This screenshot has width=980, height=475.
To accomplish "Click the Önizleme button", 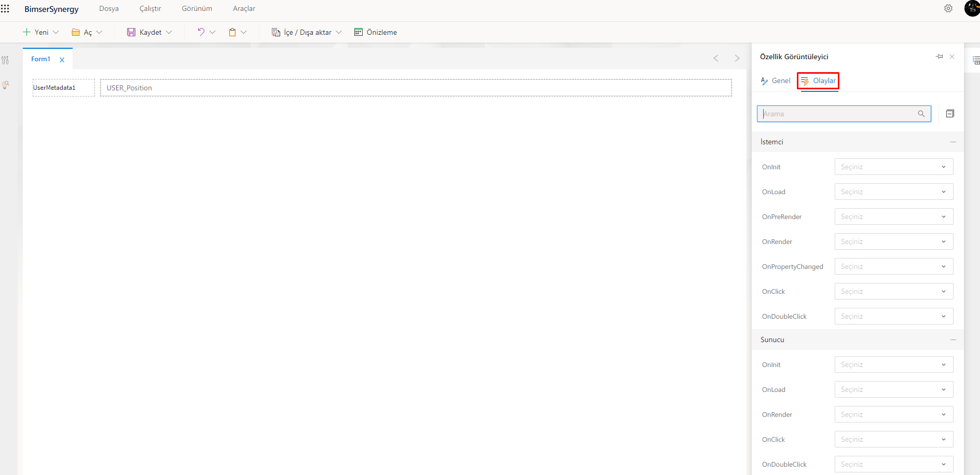I will click(x=376, y=32).
